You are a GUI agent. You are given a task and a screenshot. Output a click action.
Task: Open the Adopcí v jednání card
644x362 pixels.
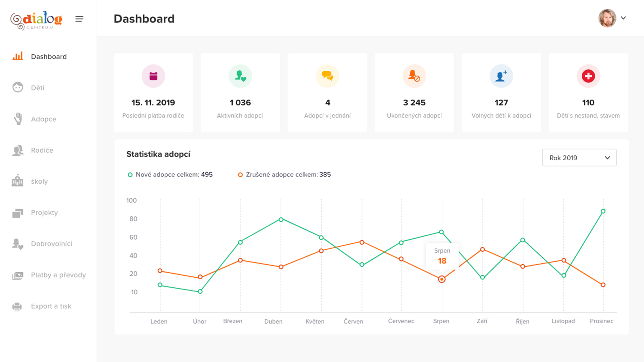click(327, 93)
